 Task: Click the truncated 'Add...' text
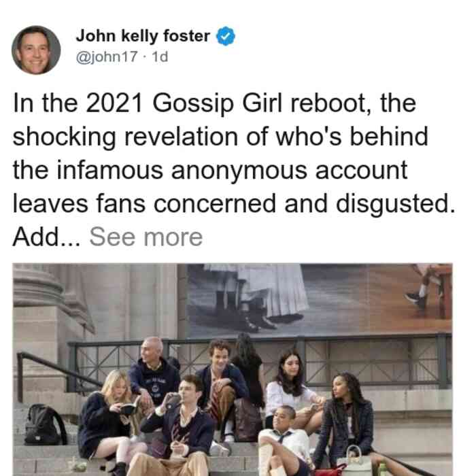[x=47, y=237]
